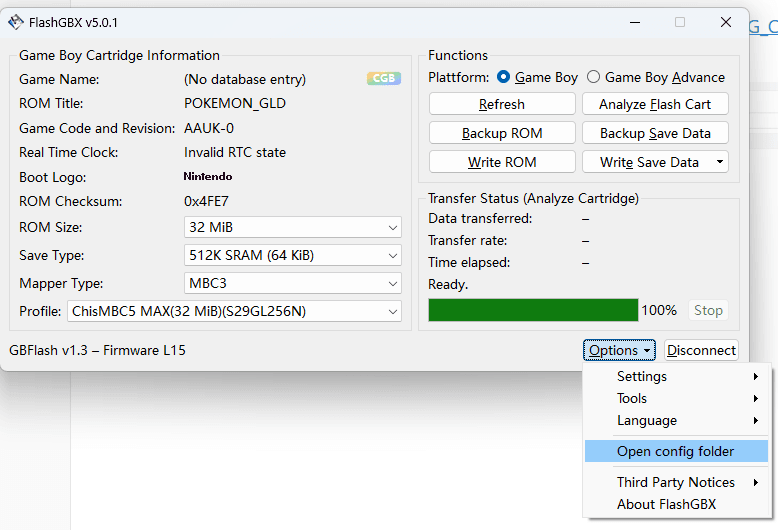The width and height of the screenshot is (778, 530).
Task: Click the Options dropdown button
Action: (x=619, y=350)
